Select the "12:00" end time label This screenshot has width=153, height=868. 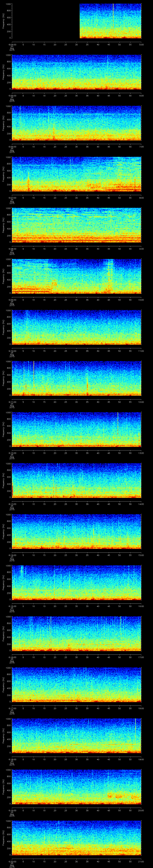tap(141, 402)
